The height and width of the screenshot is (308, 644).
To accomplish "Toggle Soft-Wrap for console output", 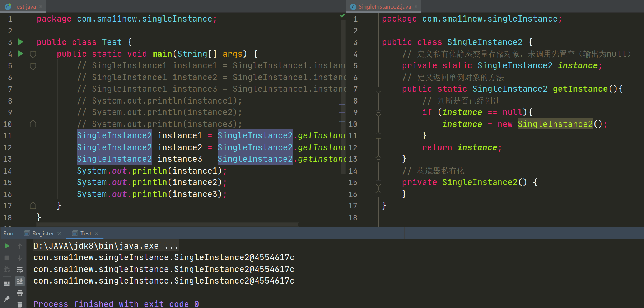I will 20,270.
